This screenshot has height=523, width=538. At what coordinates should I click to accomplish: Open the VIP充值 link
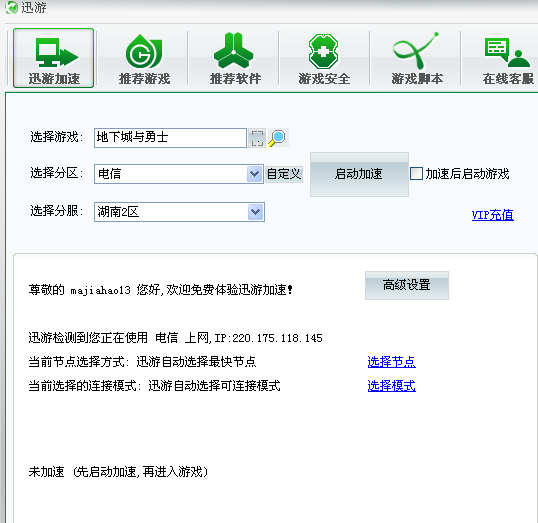pos(493,215)
